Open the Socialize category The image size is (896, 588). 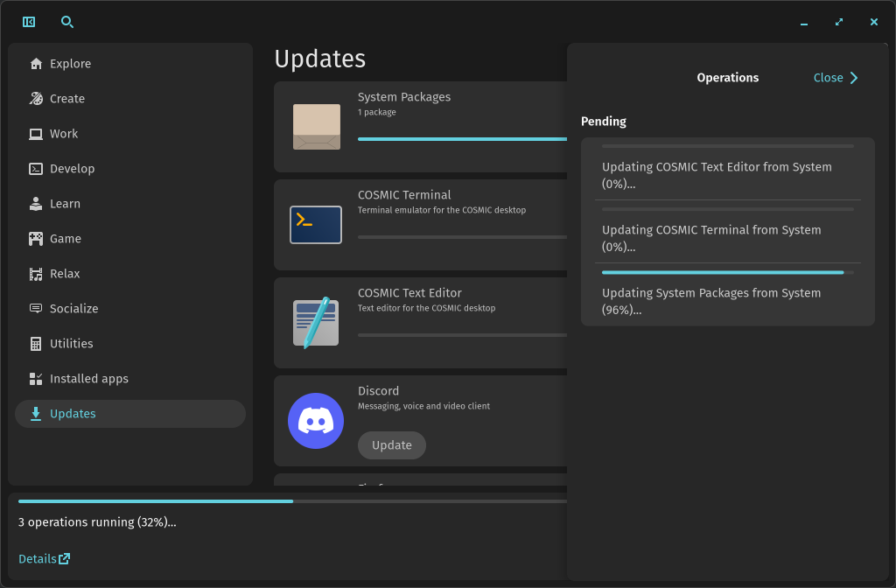(73, 309)
